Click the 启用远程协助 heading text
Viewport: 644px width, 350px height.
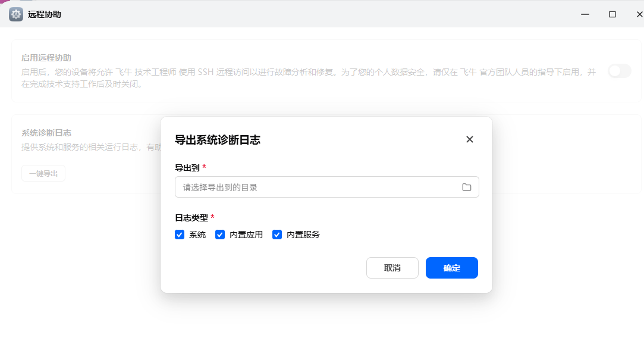46,58
